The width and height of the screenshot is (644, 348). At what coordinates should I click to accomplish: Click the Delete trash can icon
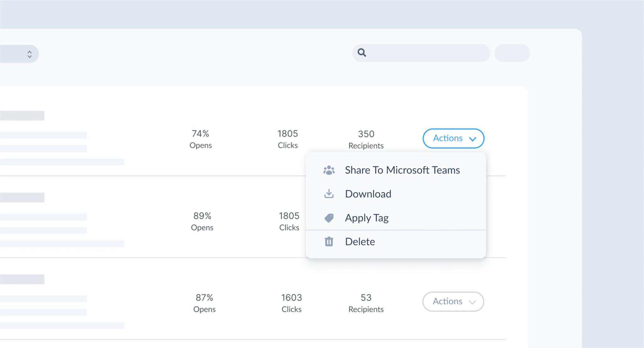329,241
